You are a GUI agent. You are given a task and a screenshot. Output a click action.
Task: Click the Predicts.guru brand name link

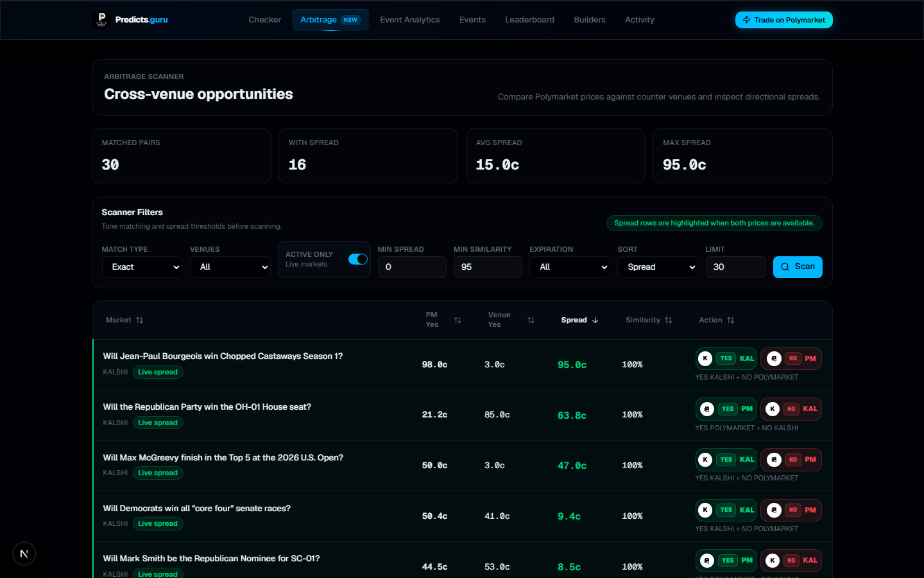(142, 20)
